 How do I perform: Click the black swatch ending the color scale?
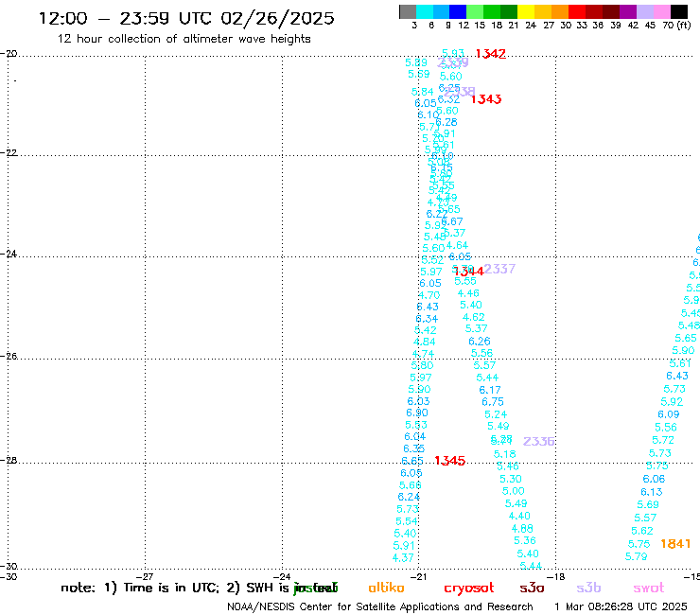pyautogui.click(x=679, y=11)
